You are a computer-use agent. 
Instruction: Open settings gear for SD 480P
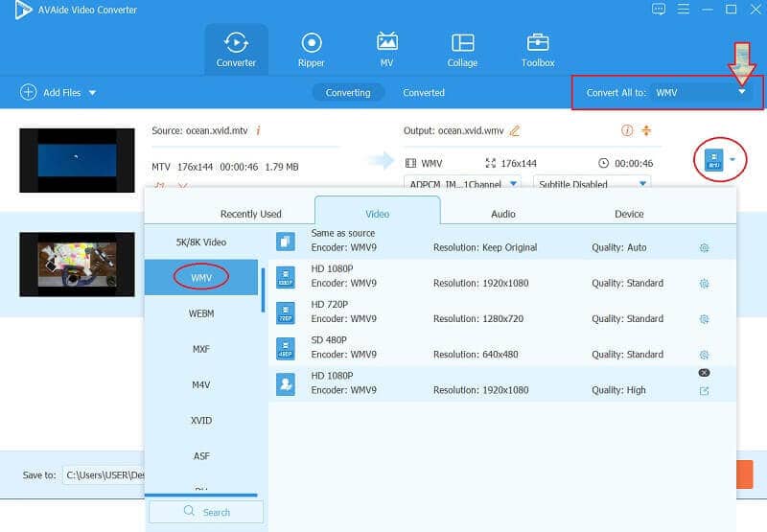click(704, 355)
